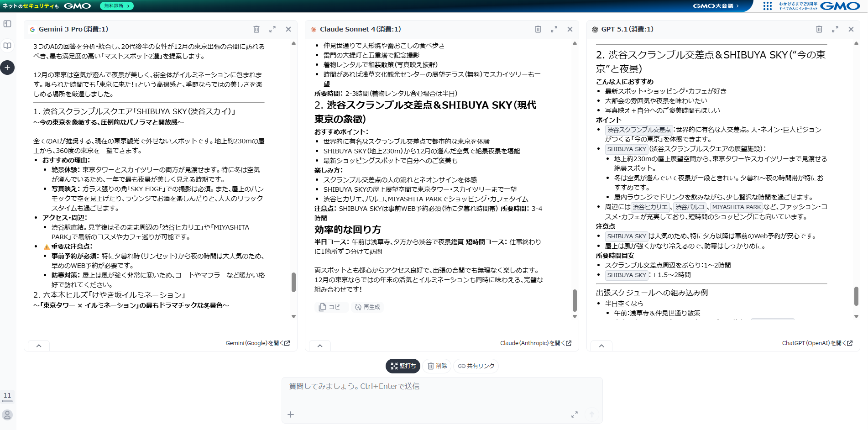Open the GMO apps grid icon top right
This screenshot has width=868, height=430.
[768, 6]
